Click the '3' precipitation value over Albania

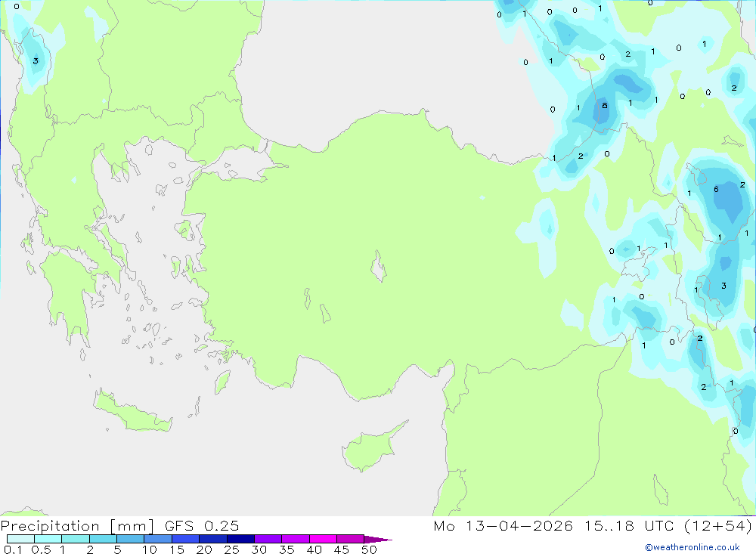[36, 60]
